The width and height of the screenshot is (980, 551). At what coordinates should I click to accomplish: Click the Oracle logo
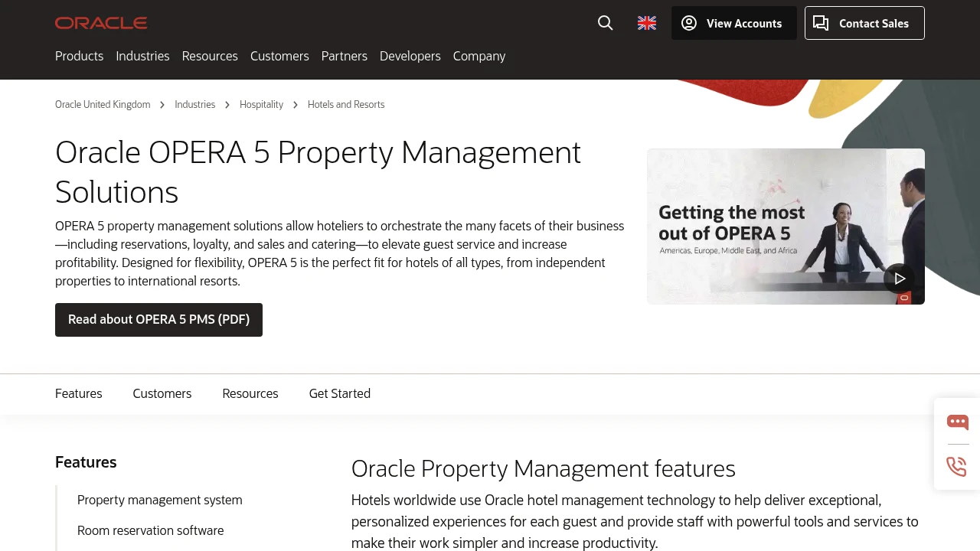[100, 22]
